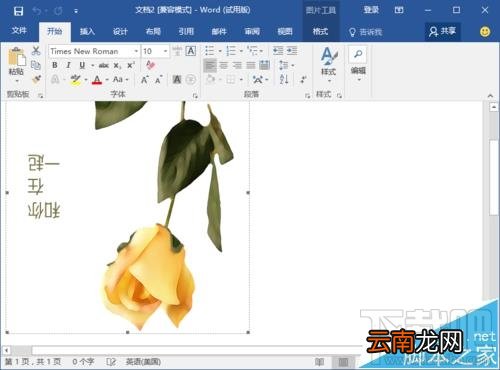Click the inverted rose picture in document
This screenshot has height=370, width=500.
pyautogui.click(x=127, y=217)
